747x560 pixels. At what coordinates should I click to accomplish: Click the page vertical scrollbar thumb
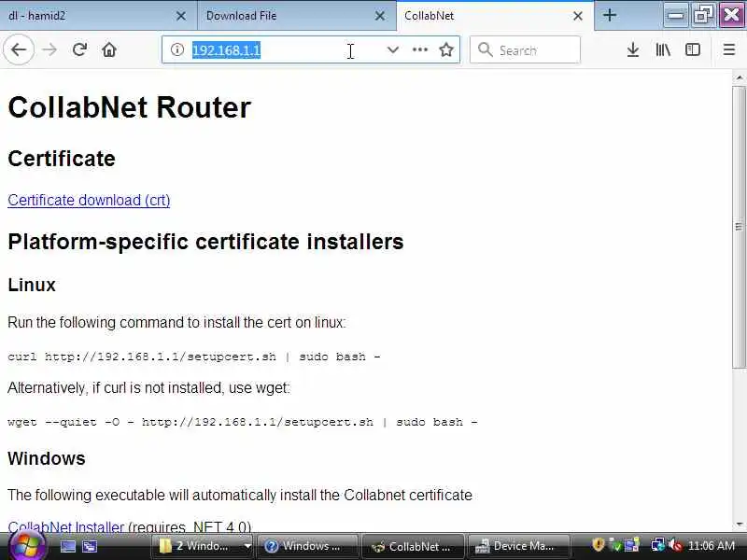point(739,227)
